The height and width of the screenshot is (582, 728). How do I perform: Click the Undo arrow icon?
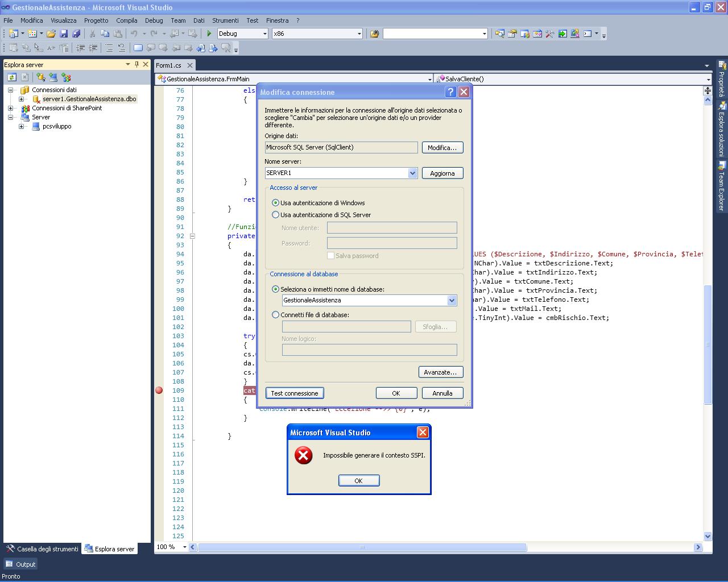134,34
